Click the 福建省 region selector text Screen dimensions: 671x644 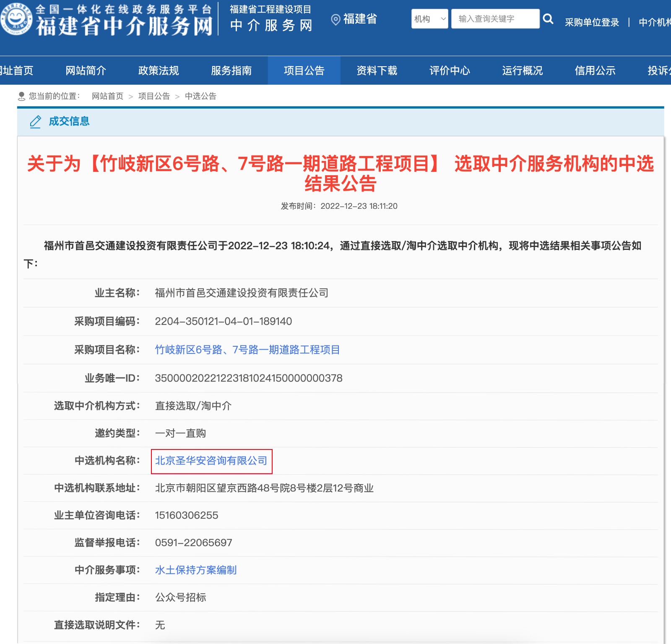pos(360,19)
